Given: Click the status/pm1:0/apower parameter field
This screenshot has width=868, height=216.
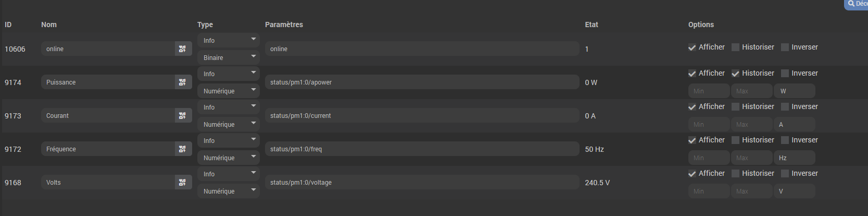Looking at the screenshot, I should pos(422,82).
